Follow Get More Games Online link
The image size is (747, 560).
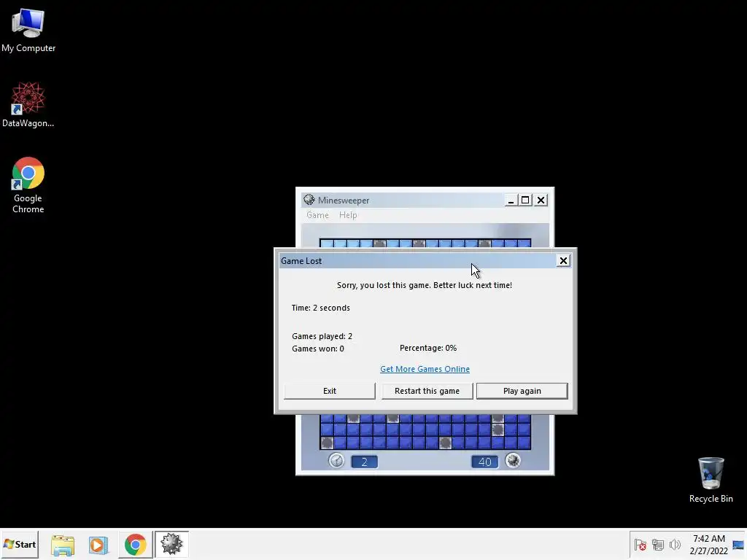[425, 369]
